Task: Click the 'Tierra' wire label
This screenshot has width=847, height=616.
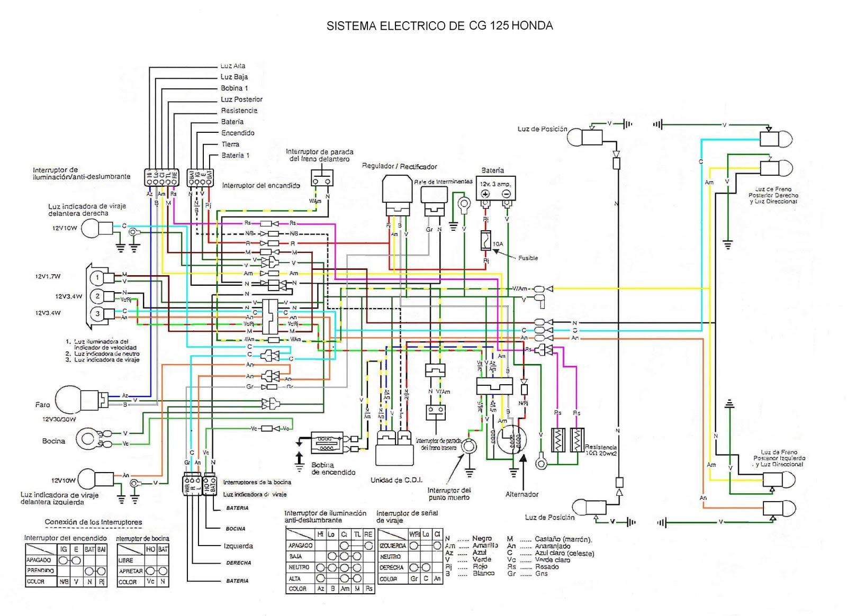Action: [230, 144]
